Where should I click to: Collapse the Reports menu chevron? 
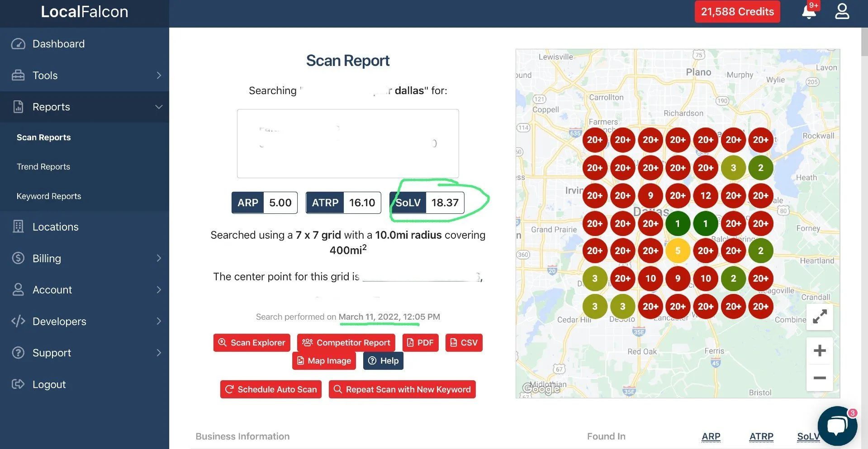tap(159, 107)
